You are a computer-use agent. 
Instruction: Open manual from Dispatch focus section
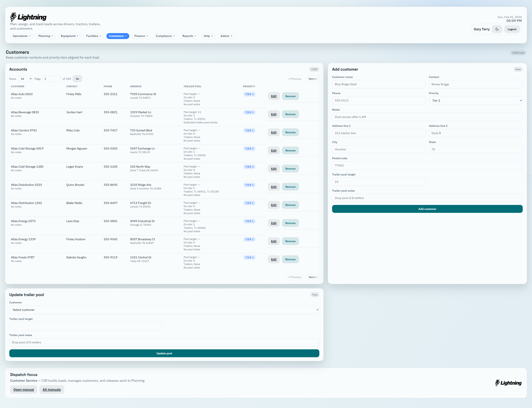[x=24, y=389]
